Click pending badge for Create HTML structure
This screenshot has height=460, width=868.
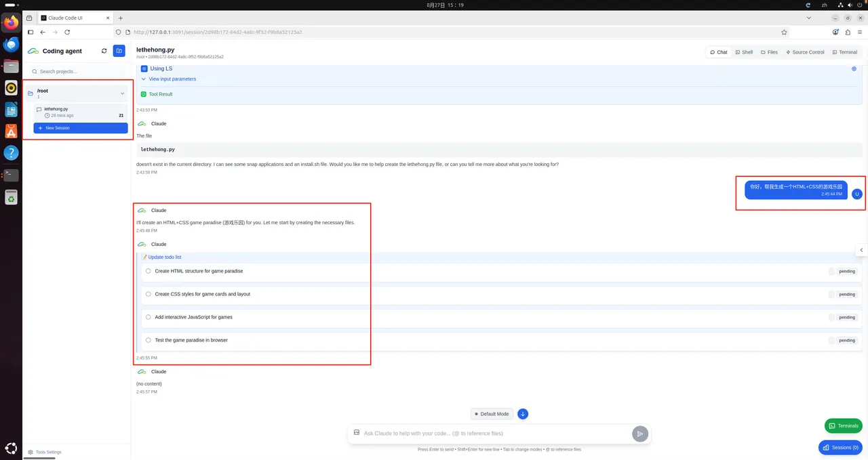[x=847, y=271]
